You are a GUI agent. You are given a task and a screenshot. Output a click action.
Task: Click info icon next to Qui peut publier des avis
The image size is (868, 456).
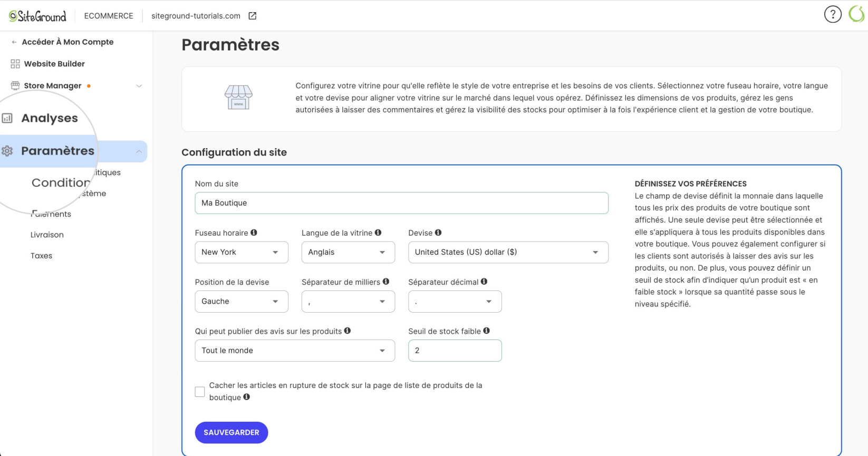point(348,331)
